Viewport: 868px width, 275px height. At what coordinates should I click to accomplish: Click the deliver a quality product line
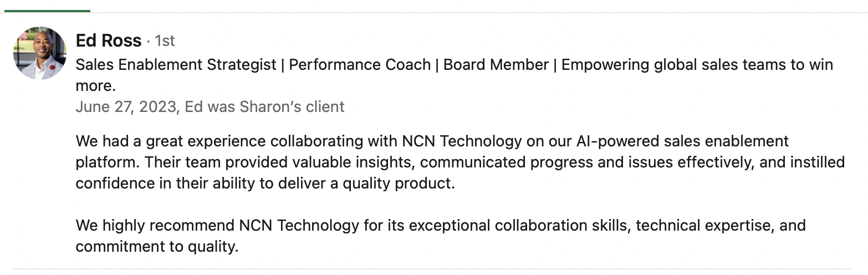(265, 184)
